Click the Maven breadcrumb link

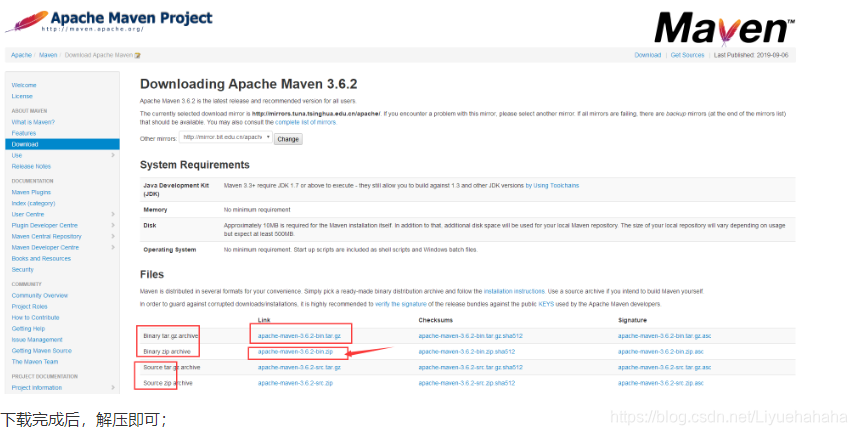48,55
